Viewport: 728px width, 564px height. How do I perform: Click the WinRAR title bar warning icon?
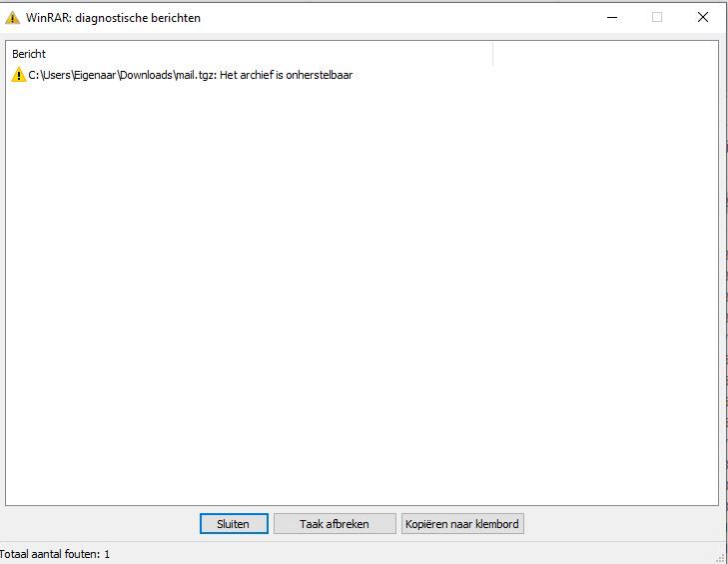(x=13, y=18)
